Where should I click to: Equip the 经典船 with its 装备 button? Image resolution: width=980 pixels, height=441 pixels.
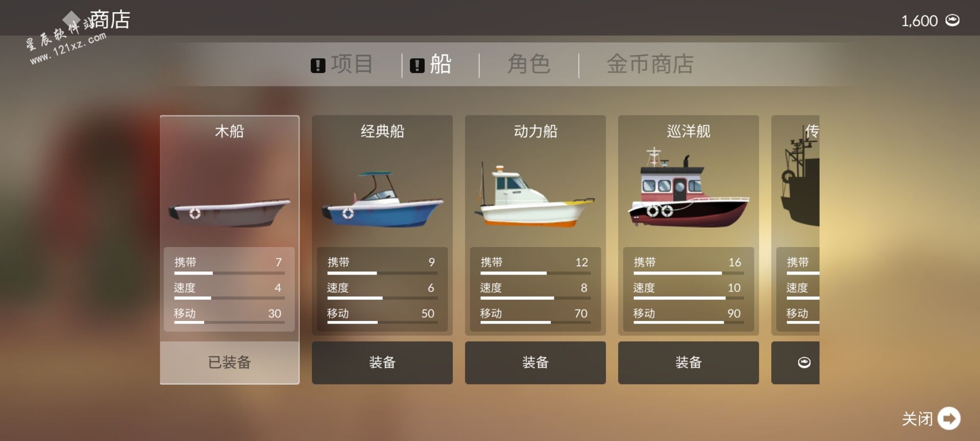[382, 363]
